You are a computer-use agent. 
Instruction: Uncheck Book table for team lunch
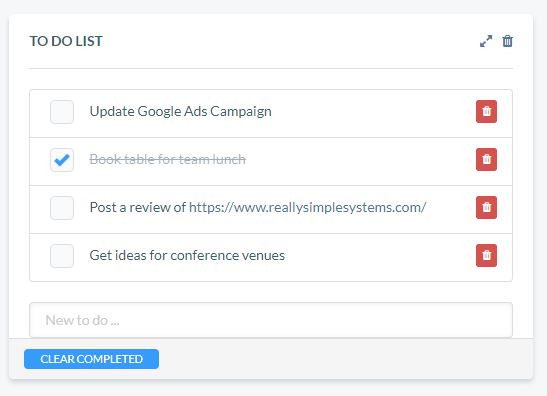click(62, 160)
